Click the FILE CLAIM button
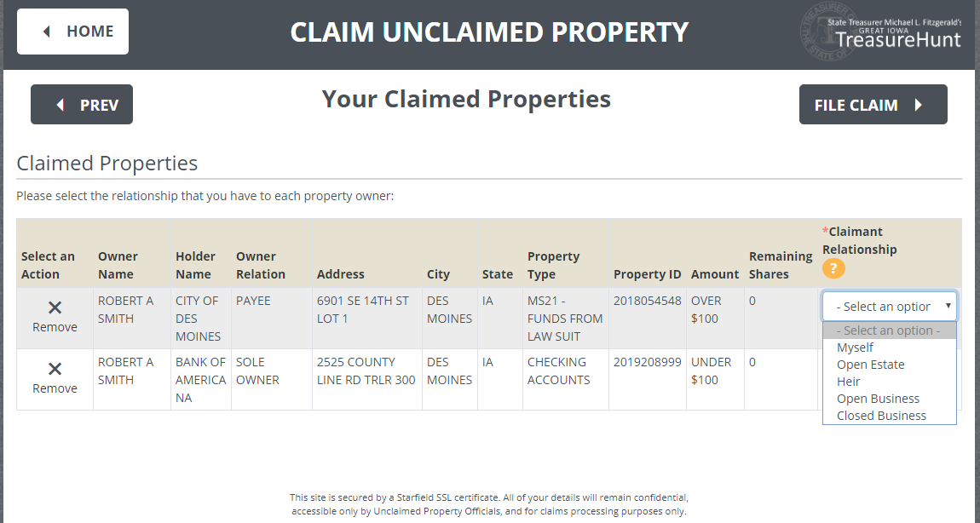 click(873, 104)
